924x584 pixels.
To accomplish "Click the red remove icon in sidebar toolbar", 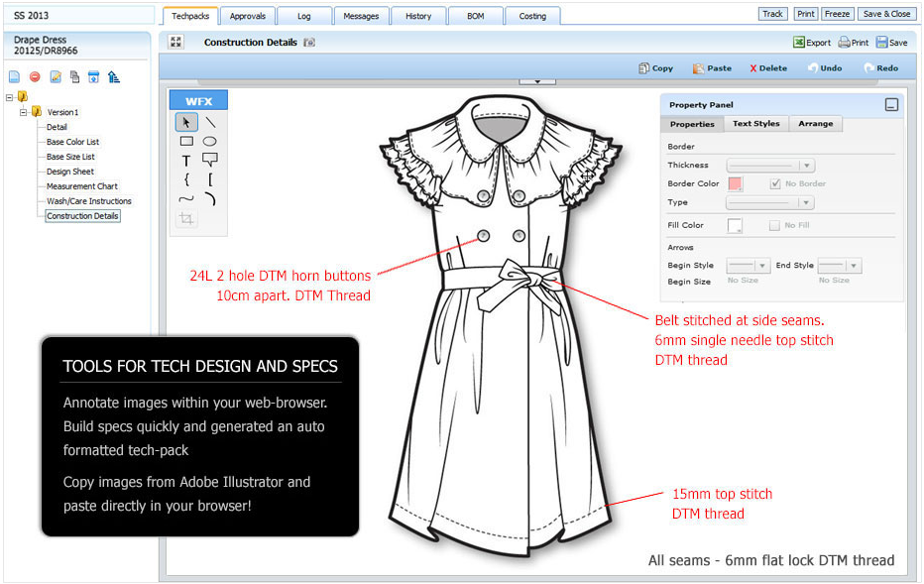I will coord(35,77).
